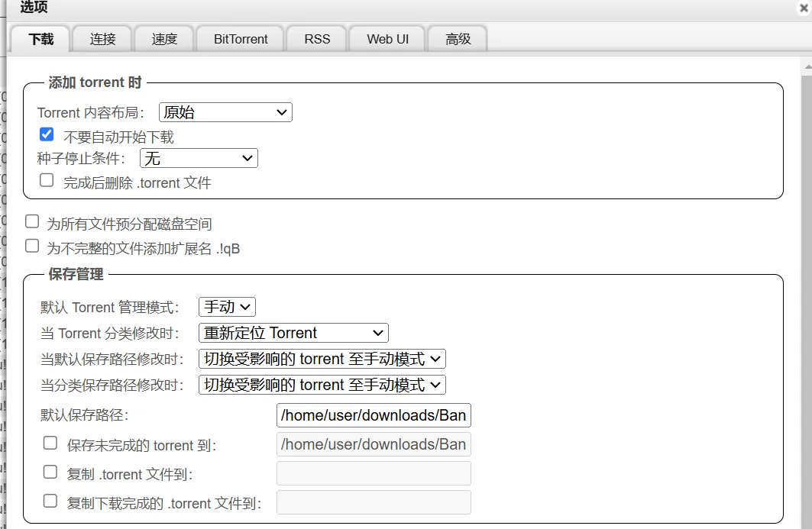The height and width of the screenshot is (529, 812).
Task: Check 复制下载完成的 .torrent 文件到 checkbox
Action: (50, 501)
